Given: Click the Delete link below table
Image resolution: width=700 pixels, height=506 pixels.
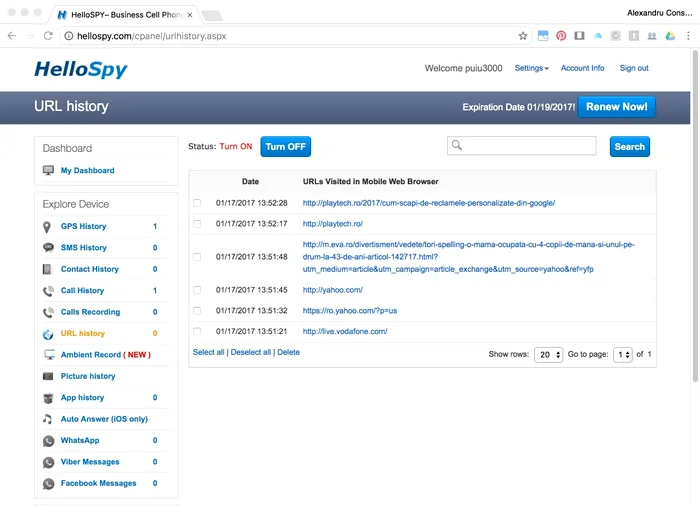Looking at the screenshot, I should coord(288,352).
